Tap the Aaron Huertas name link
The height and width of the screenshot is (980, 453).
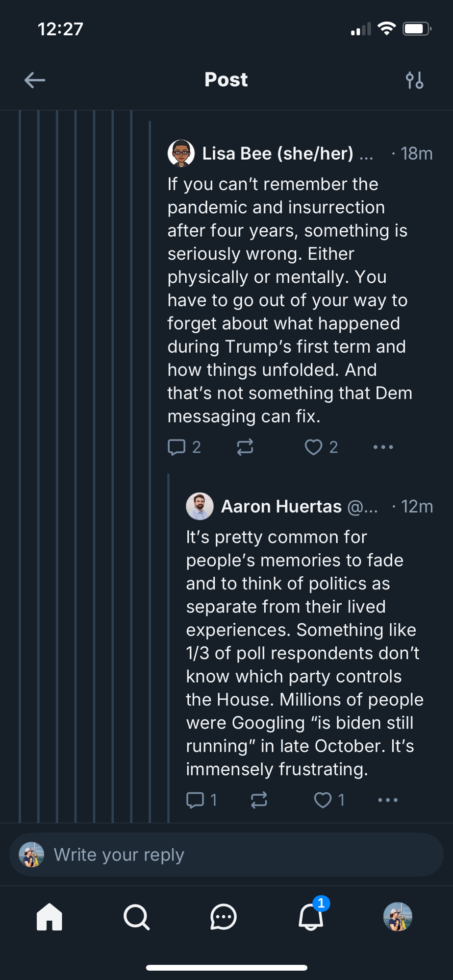click(x=281, y=506)
